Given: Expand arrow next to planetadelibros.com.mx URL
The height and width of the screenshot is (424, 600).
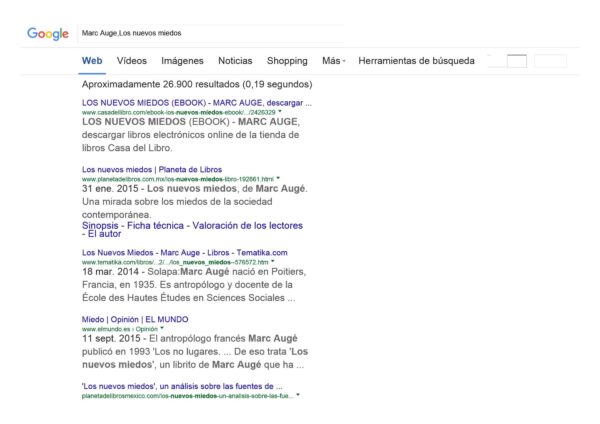Looking at the screenshot, I should coord(278,178).
